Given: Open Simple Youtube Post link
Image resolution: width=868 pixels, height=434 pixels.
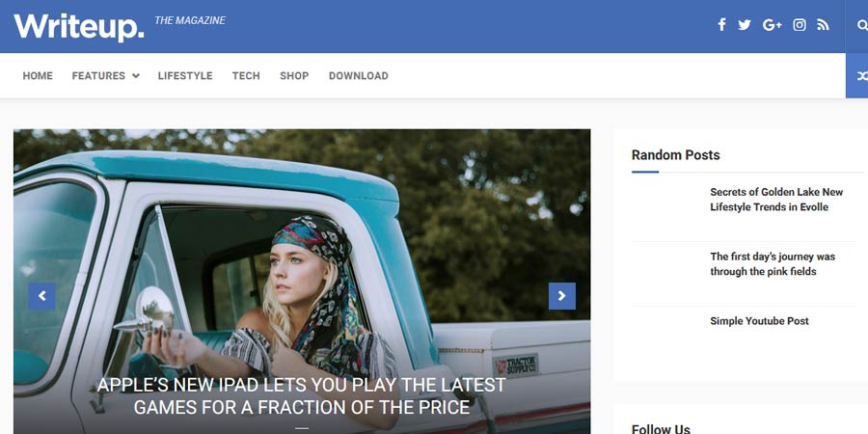Looking at the screenshot, I should [759, 321].
